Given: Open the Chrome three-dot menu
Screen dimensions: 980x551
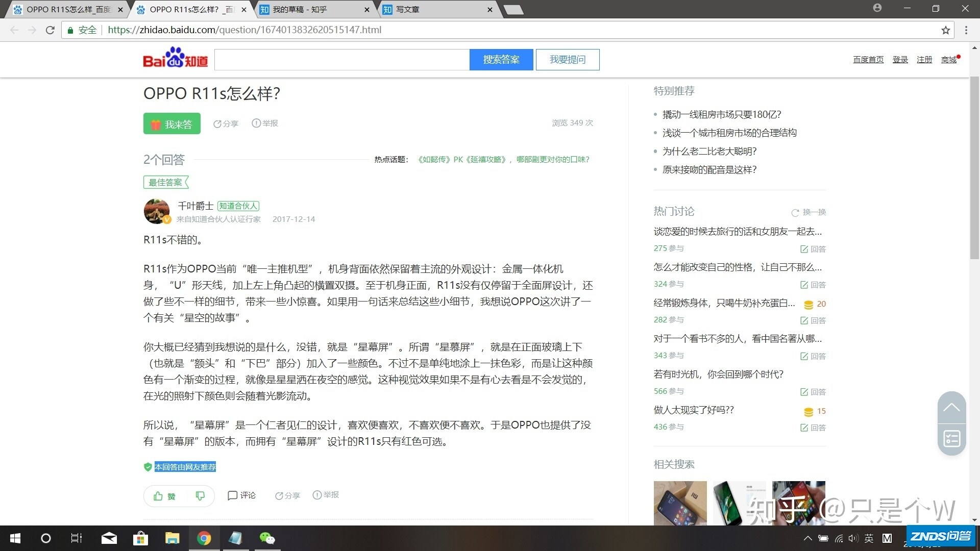Looking at the screenshot, I should point(966,30).
